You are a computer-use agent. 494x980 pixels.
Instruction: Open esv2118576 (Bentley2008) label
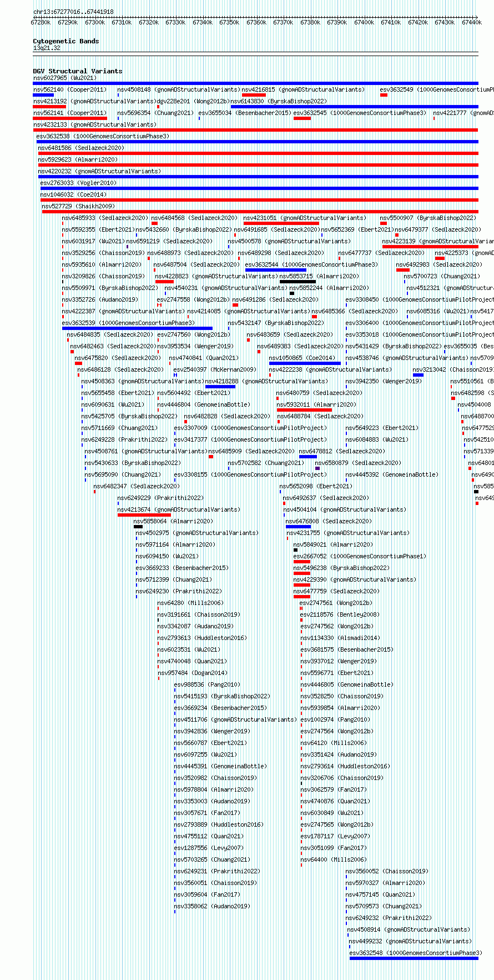pyautogui.click(x=341, y=614)
